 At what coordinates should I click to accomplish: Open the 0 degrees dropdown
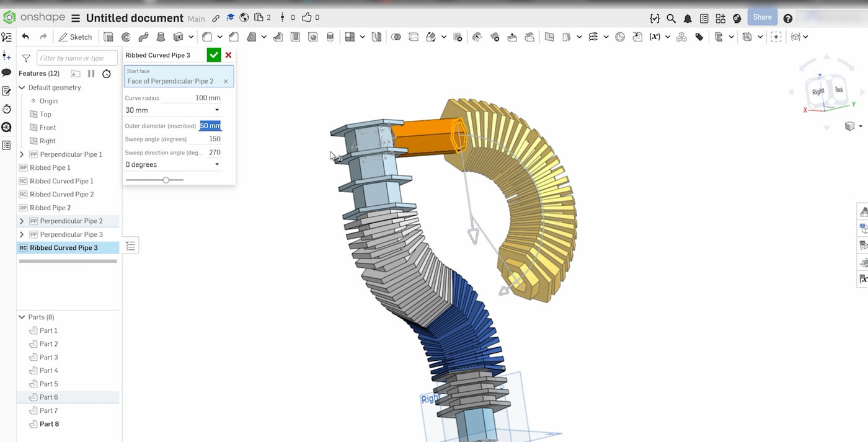pyautogui.click(x=172, y=165)
